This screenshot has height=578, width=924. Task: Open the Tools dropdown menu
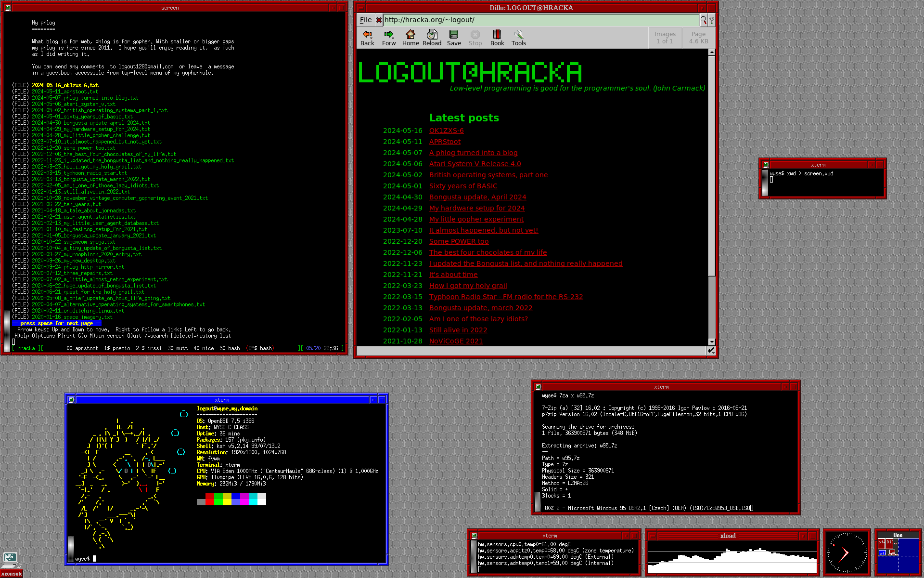(x=518, y=35)
